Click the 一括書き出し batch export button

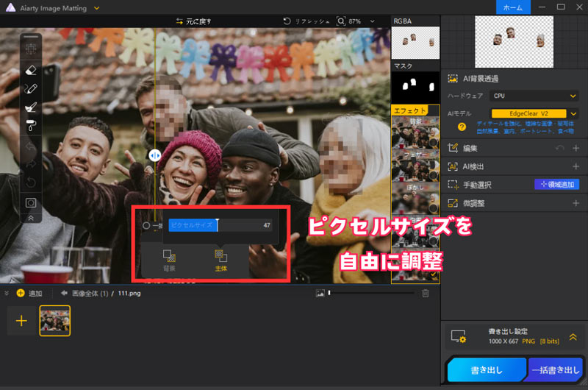(x=556, y=369)
